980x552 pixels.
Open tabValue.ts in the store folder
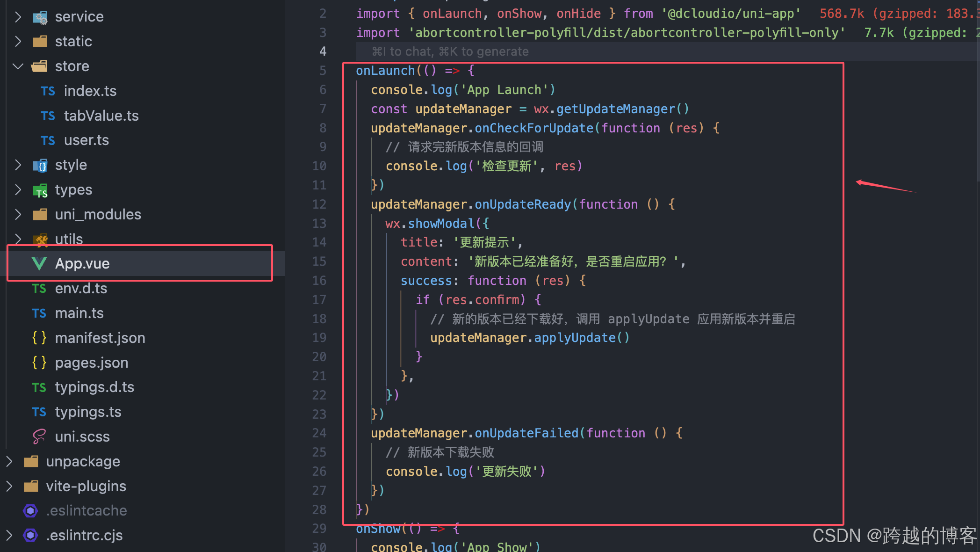coord(101,116)
